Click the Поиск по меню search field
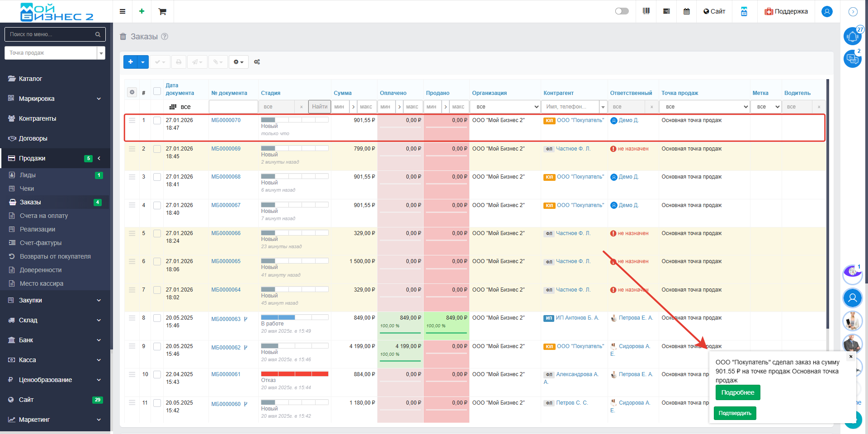 point(51,34)
